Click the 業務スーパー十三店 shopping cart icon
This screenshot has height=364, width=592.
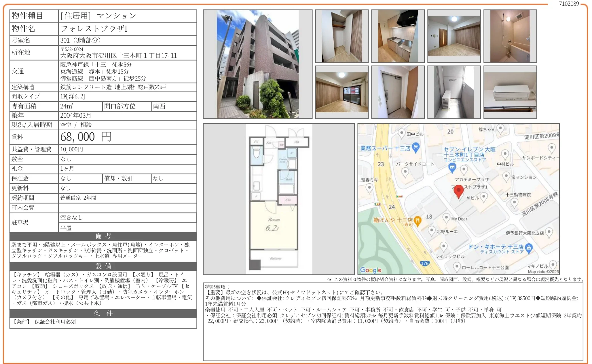[415, 148]
